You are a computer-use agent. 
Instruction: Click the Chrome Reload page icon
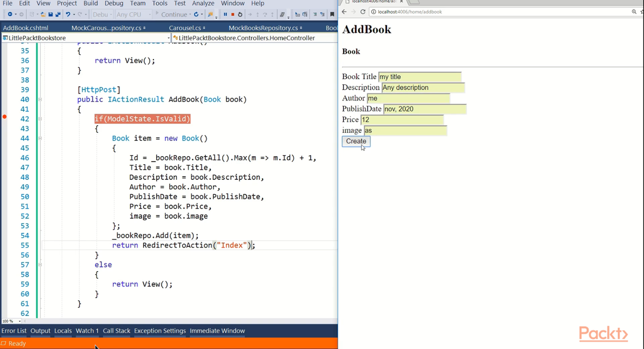pos(363,12)
